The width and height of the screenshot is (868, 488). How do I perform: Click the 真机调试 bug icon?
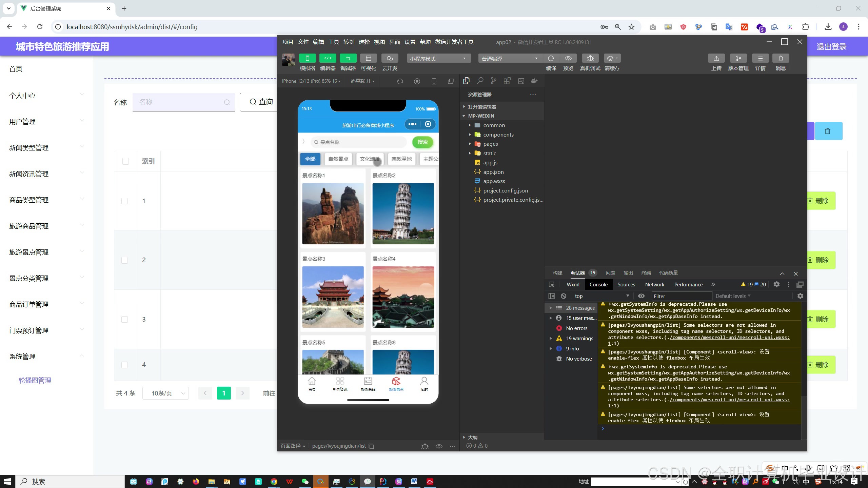[x=590, y=58]
